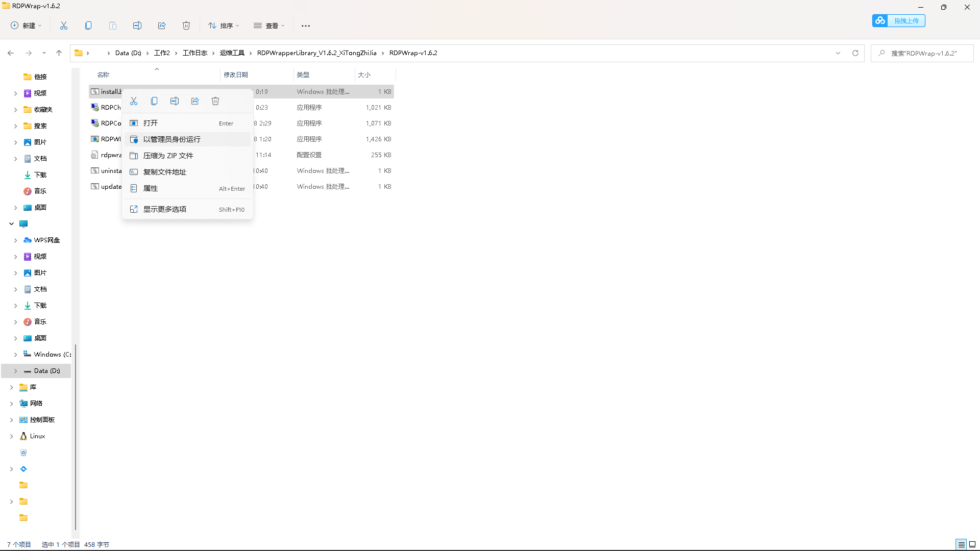The width and height of the screenshot is (980, 551).
Task: Click the Copy icon in the top toolbar
Action: point(88,26)
